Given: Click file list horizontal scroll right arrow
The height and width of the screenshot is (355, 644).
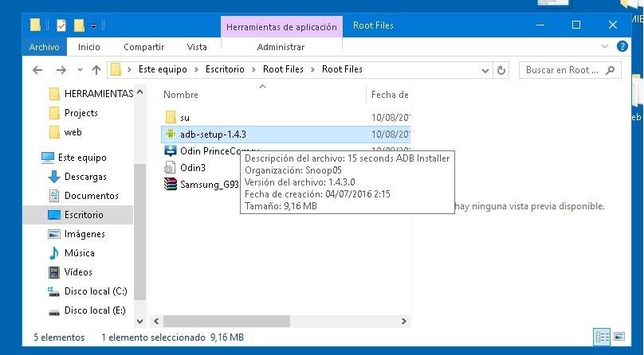Looking at the screenshot, I should [404, 321].
